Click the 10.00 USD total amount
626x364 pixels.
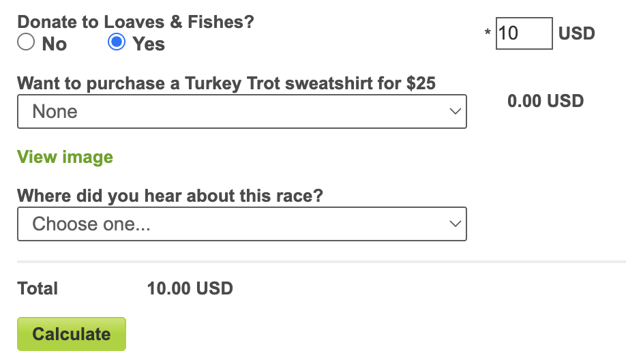click(x=190, y=288)
